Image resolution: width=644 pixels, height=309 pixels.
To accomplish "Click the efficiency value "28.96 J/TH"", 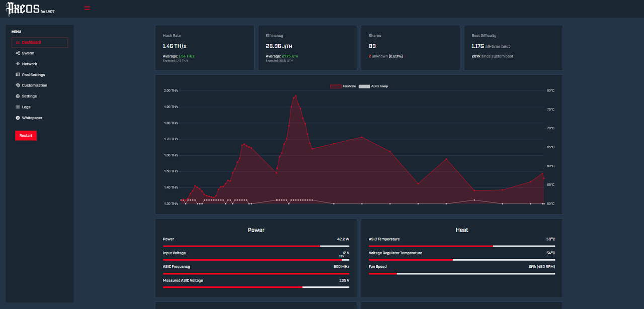I will [x=279, y=46].
